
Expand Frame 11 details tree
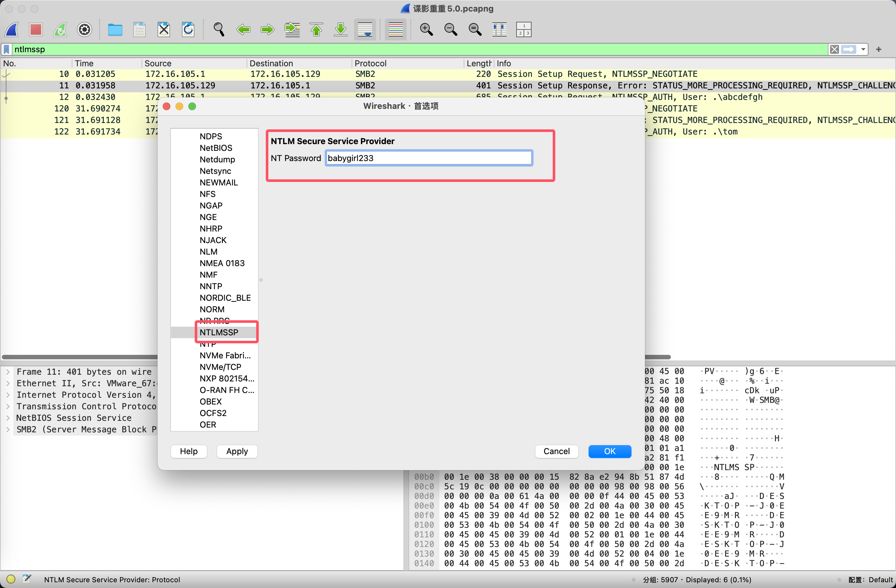click(8, 372)
